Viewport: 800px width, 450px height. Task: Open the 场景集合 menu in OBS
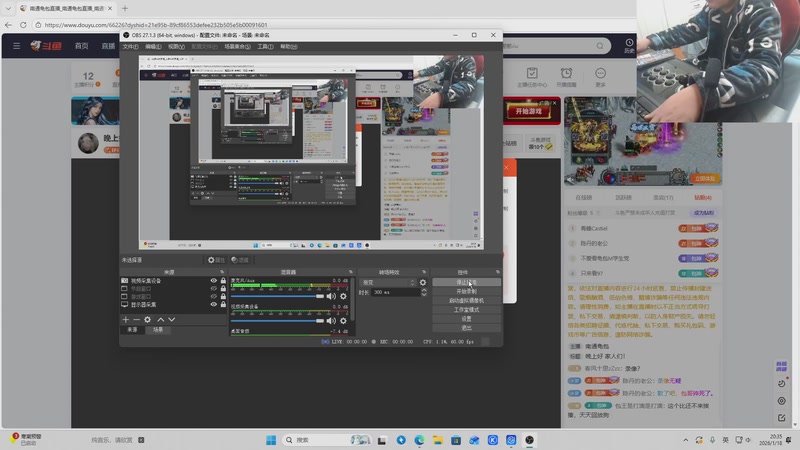pyautogui.click(x=237, y=46)
